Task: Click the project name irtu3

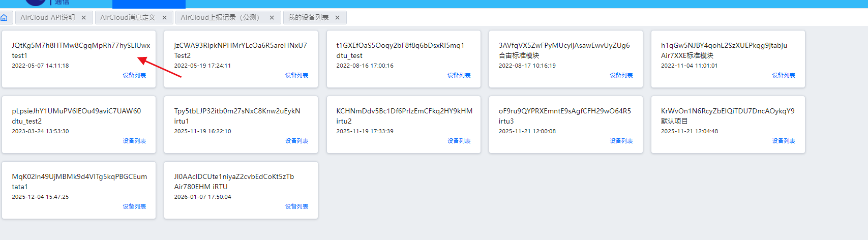Action: [x=506, y=121]
